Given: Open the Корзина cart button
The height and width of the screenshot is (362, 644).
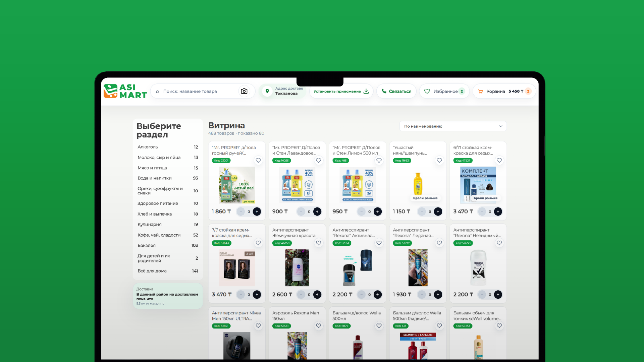Looking at the screenshot, I should pos(504,91).
